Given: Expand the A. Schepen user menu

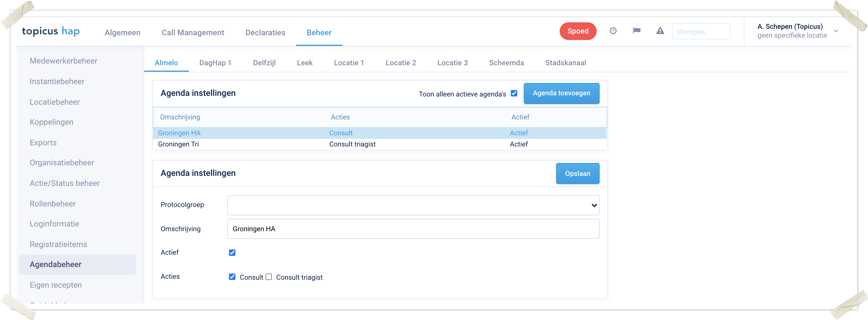Looking at the screenshot, I should point(836,31).
